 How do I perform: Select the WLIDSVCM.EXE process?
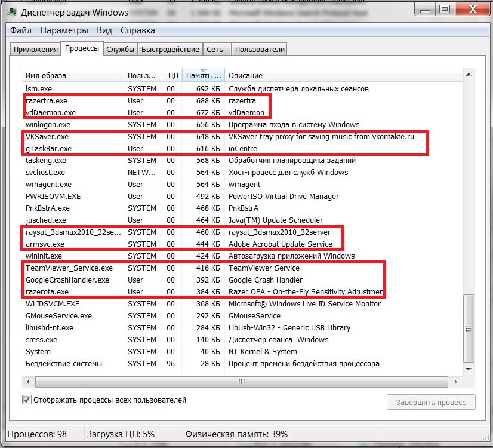coord(242,304)
